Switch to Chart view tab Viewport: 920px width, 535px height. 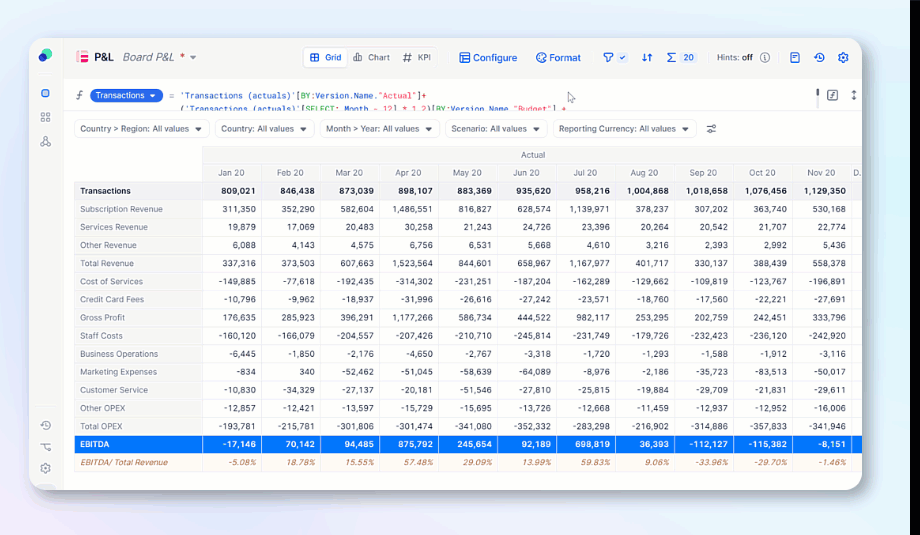[x=371, y=57]
